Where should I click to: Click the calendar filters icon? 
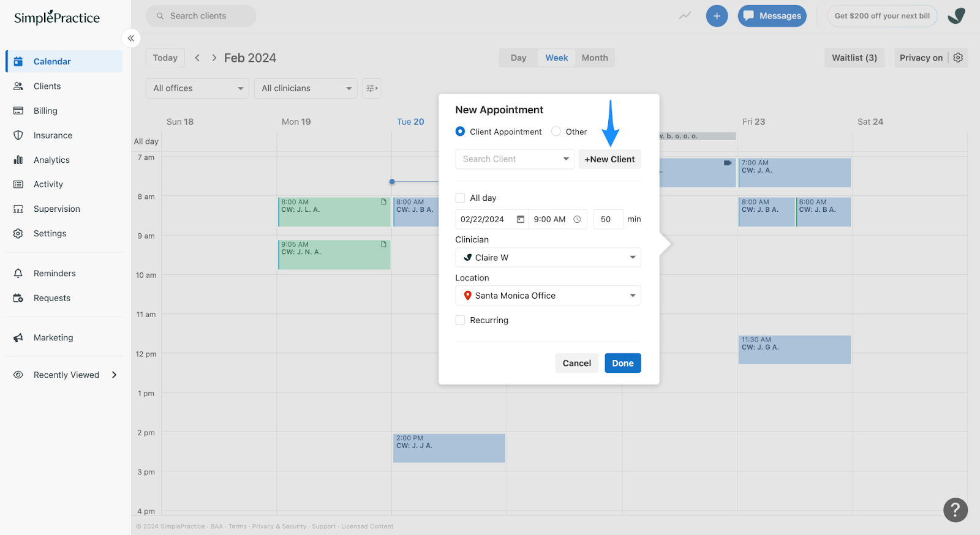pos(371,88)
